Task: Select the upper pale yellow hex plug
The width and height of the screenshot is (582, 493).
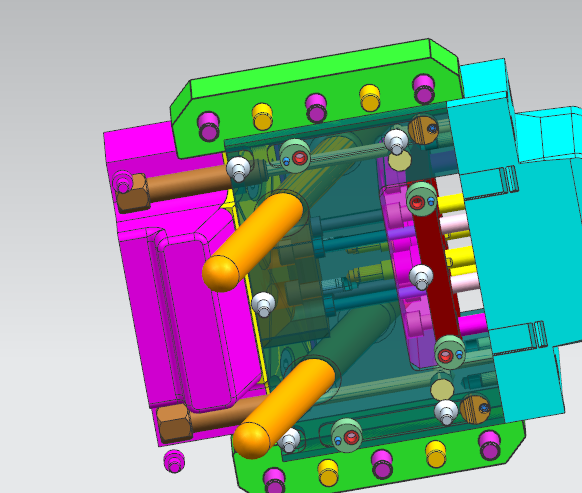Action: click(400, 160)
